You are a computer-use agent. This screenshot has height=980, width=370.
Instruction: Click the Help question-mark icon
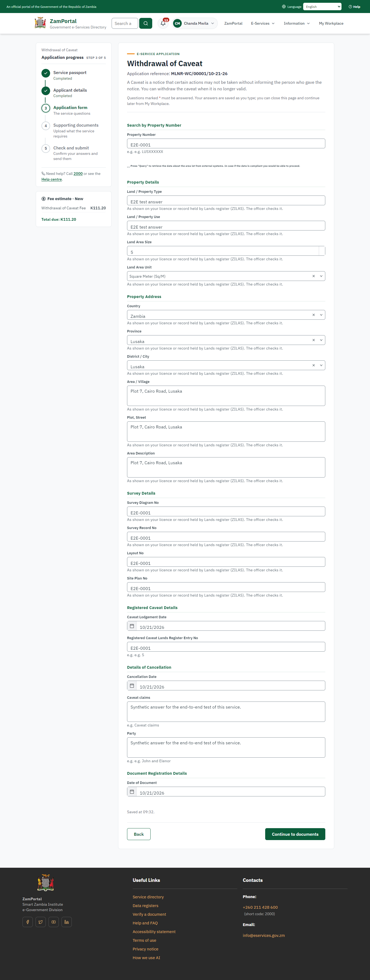point(350,7)
